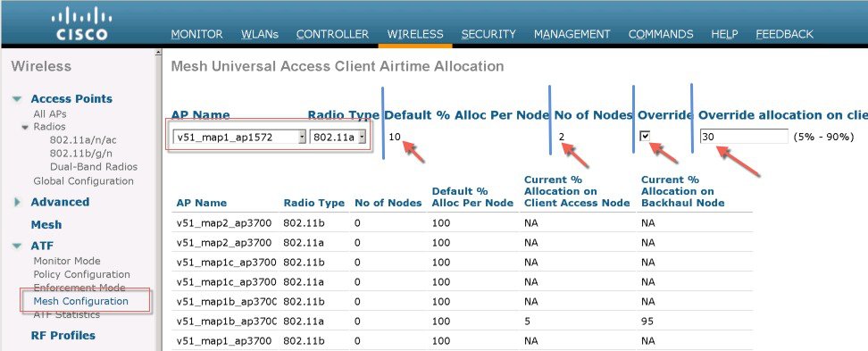Collapse the ATF section arrow
This screenshot has height=351, width=868.
[17, 246]
